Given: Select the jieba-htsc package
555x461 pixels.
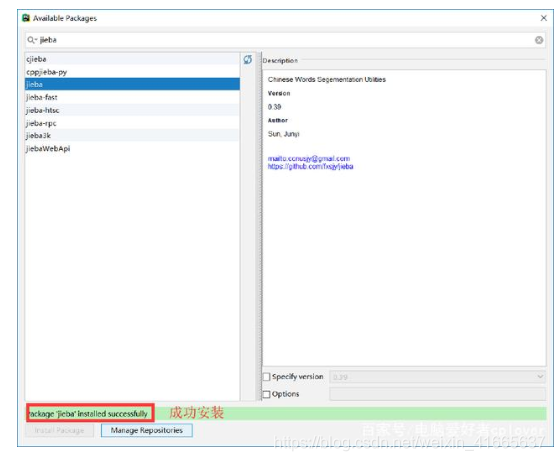Looking at the screenshot, I should pyautogui.click(x=132, y=110).
